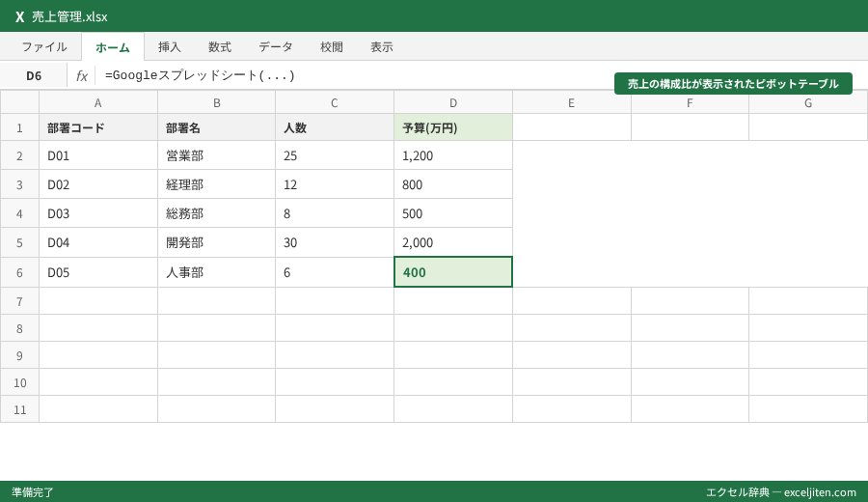
Task: Select cell containing D05
Action: tap(98, 272)
